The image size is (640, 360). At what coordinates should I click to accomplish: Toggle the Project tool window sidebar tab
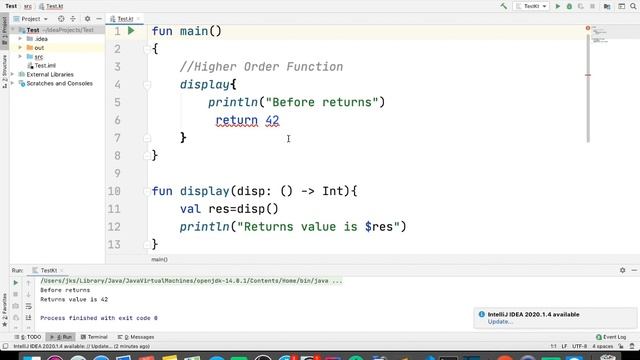(4, 31)
